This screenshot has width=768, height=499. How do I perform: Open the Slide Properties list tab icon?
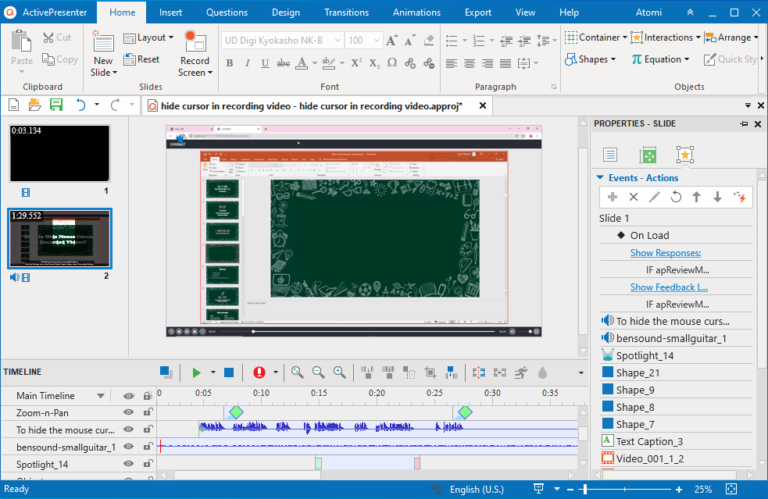pyautogui.click(x=610, y=155)
